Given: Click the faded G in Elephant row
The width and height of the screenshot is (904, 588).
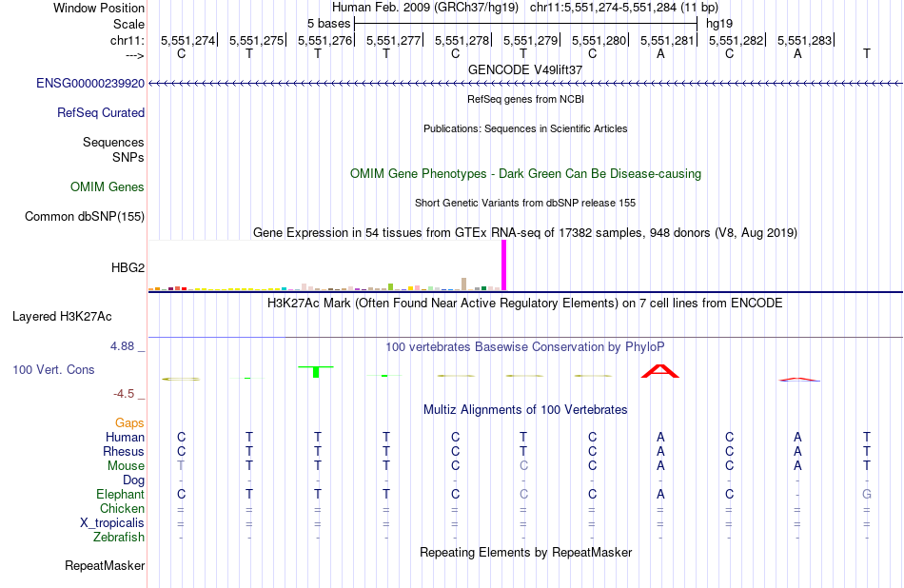Looking at the screenshot, I should (867, 494).
